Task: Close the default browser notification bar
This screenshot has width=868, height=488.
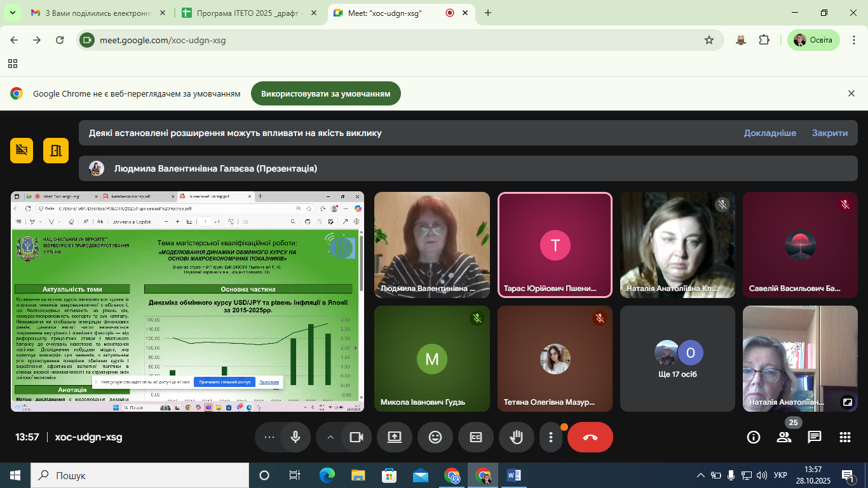Action: pos(851,93)
